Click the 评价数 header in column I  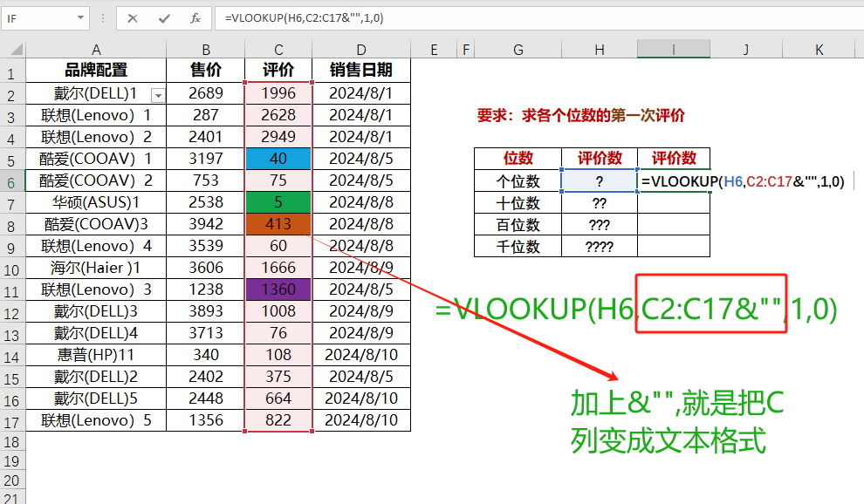pyautogui.click(x=674, y=159)
